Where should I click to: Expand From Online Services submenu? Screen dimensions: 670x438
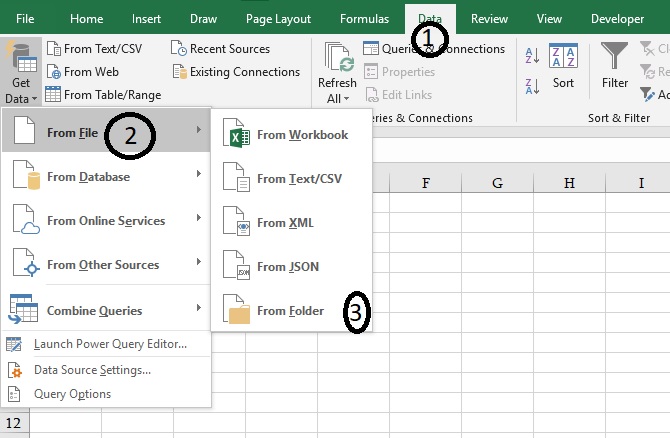tap(106, 220)
